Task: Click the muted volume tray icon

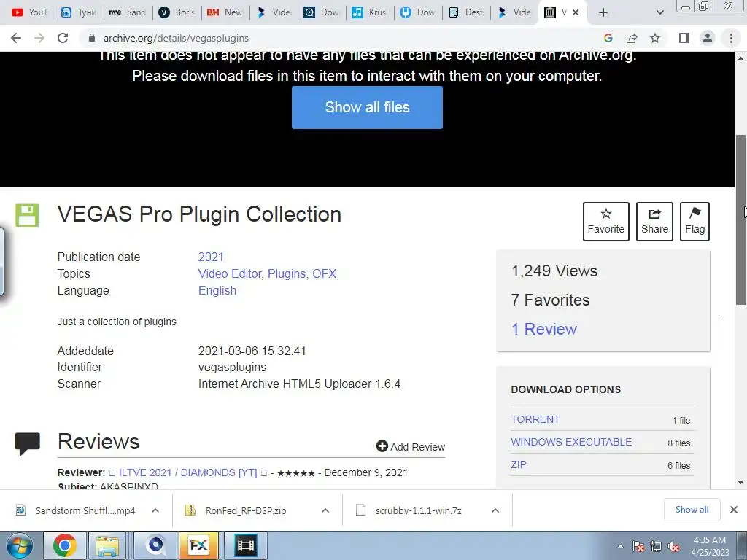Action: coord(673,547)
